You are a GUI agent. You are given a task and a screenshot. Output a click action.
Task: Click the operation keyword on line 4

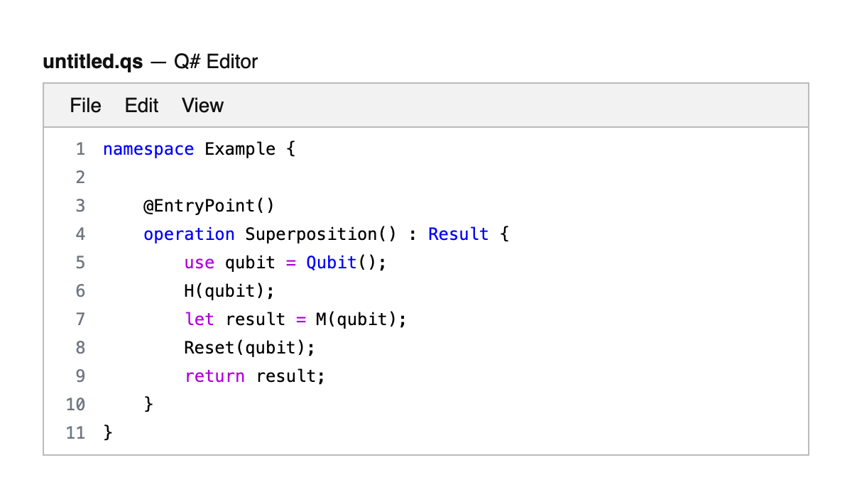[x=188, y=234]
